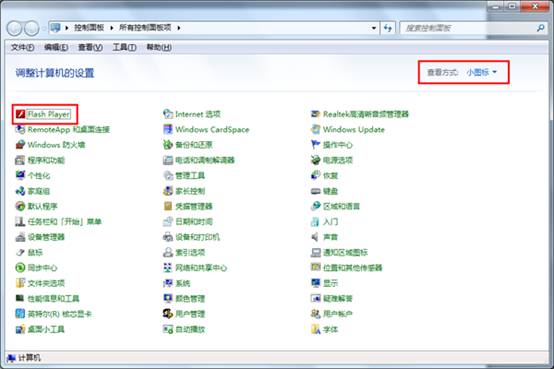Image resolution: width=554 pixels, height=369 pixels.
Task: Click the 英特尔(R) 核芯显卡 link
Action: 59,314
